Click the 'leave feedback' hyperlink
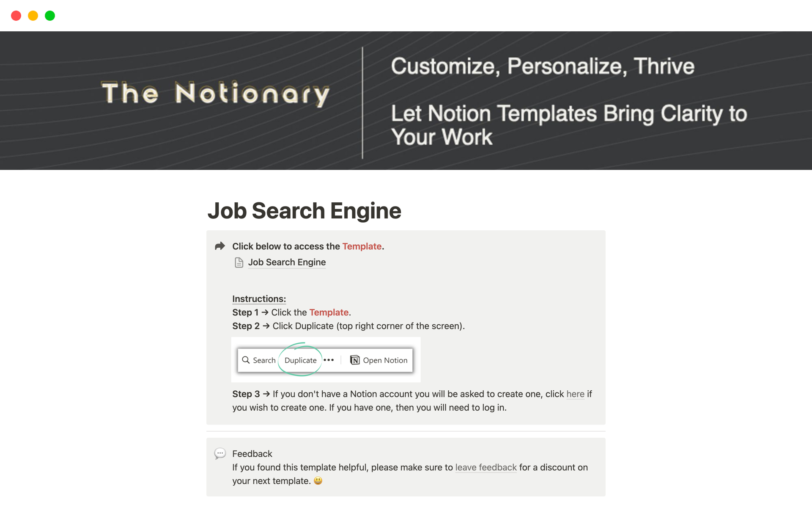 click(486, 467)
